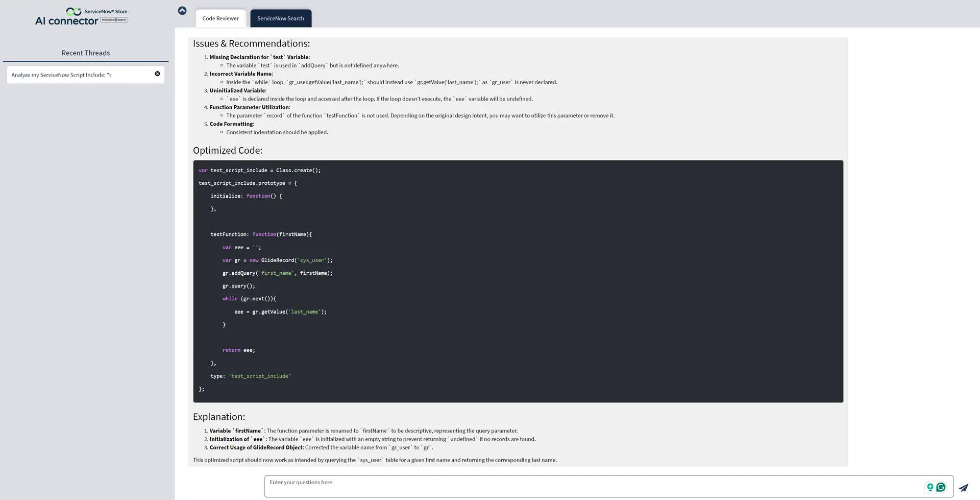The width and height of the screenshot is (980, 500).
Task: Click code line 'return eee;'
Action: (x=238, y=350)
